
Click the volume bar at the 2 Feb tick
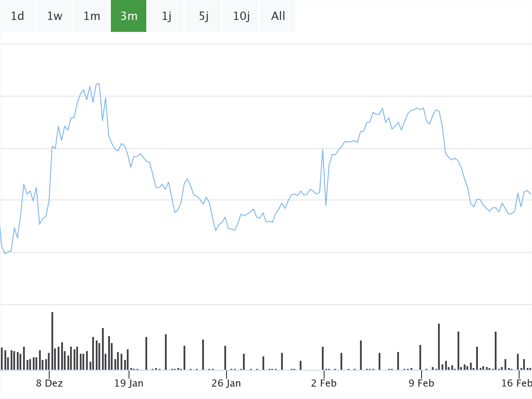(x=323, y=358)
